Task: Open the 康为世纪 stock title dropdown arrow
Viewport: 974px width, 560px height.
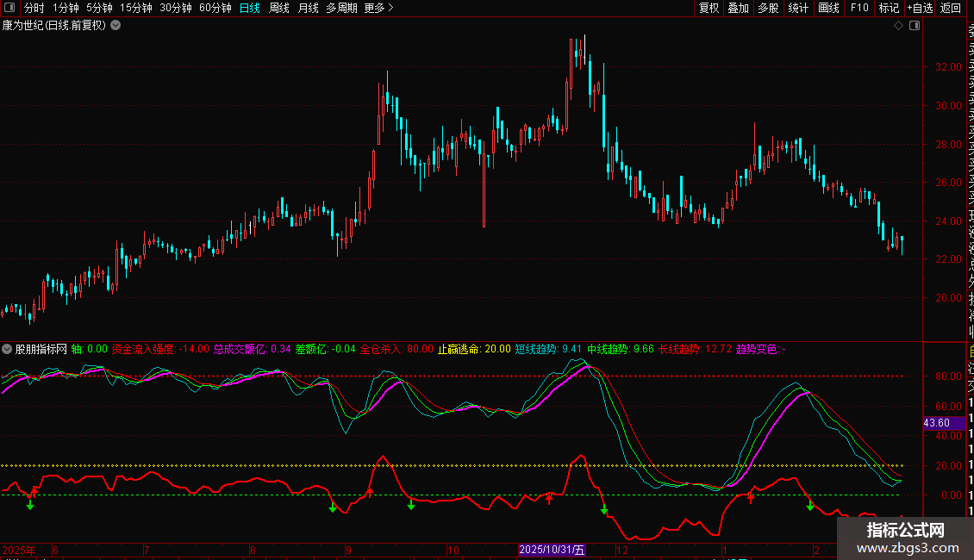Action: click(116, 26)
